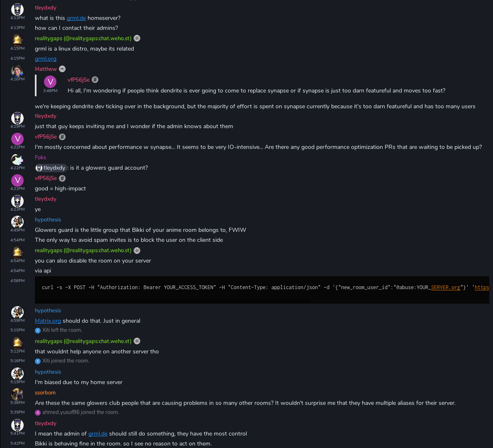Open the Matrix.org link
Viewport: 493px width, 448px height.
(x=48, y=321)
